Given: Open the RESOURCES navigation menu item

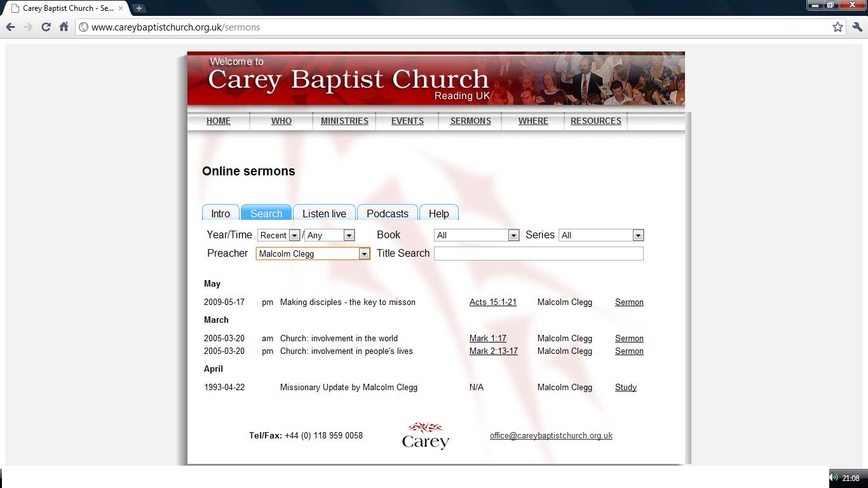Looking at the screenshot, I should tap(596, 121).
